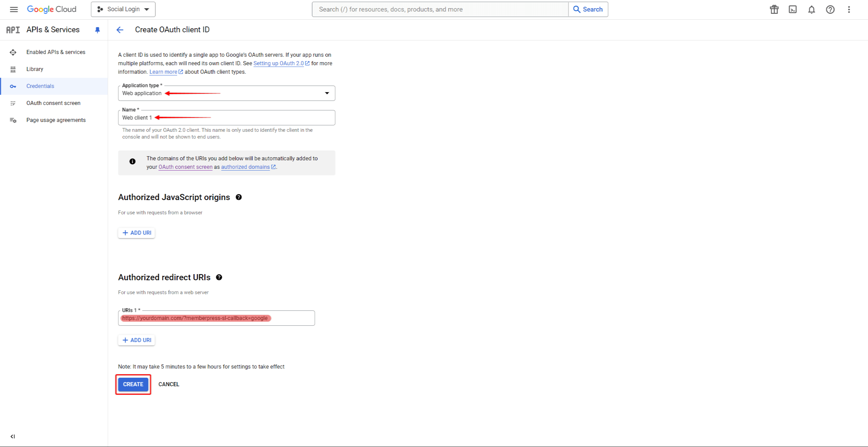Click help icon beside Authorized JavaScript origins

239,197
